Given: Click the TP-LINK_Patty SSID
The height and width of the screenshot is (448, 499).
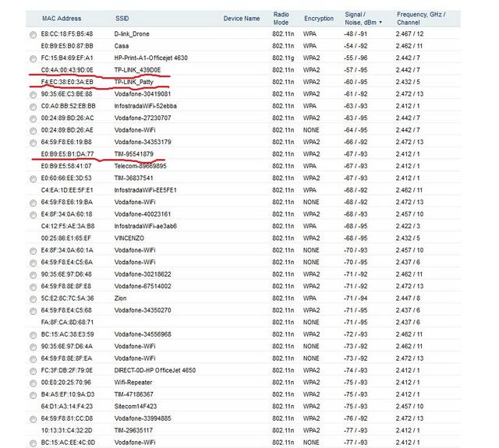Looking at the screenshot, I should coord(133,82).
